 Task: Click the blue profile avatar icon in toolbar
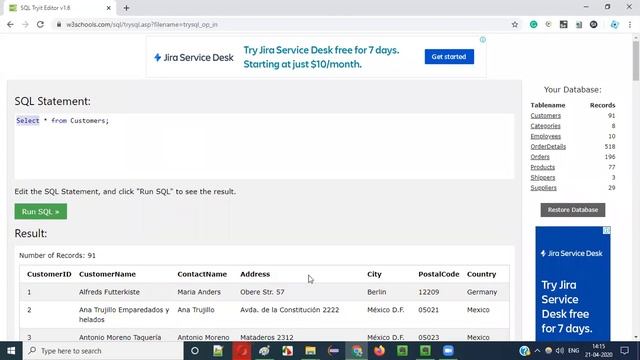pyautogui.click(x=614, y=24)
